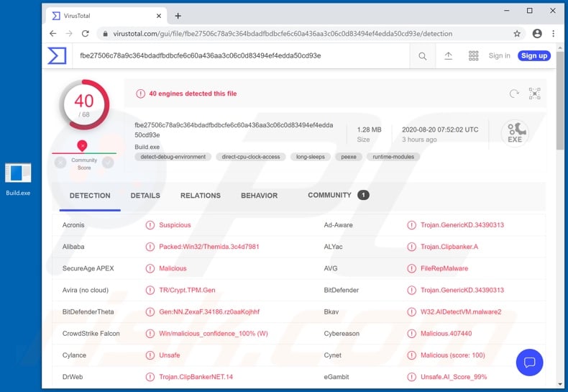
Task: Open the browser profile icon
Action: point(537,34)
